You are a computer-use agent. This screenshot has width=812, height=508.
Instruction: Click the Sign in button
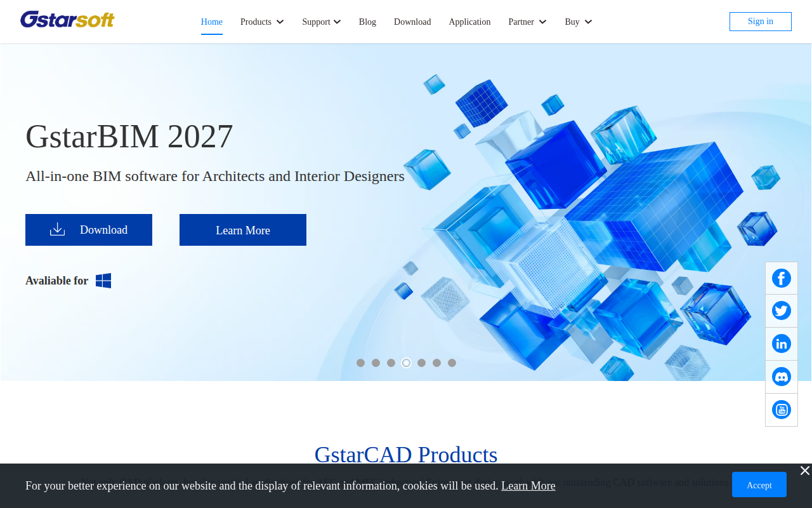pyautogui.click(x=761, y=22)
